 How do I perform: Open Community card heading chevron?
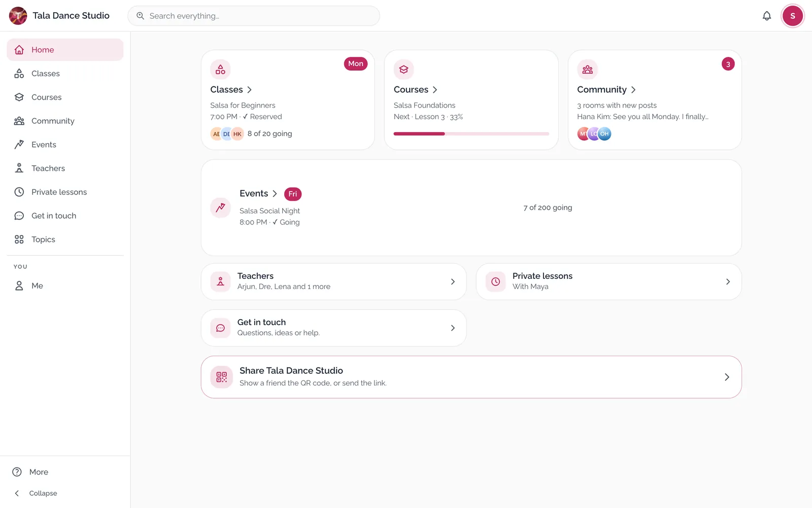point(633,90)
